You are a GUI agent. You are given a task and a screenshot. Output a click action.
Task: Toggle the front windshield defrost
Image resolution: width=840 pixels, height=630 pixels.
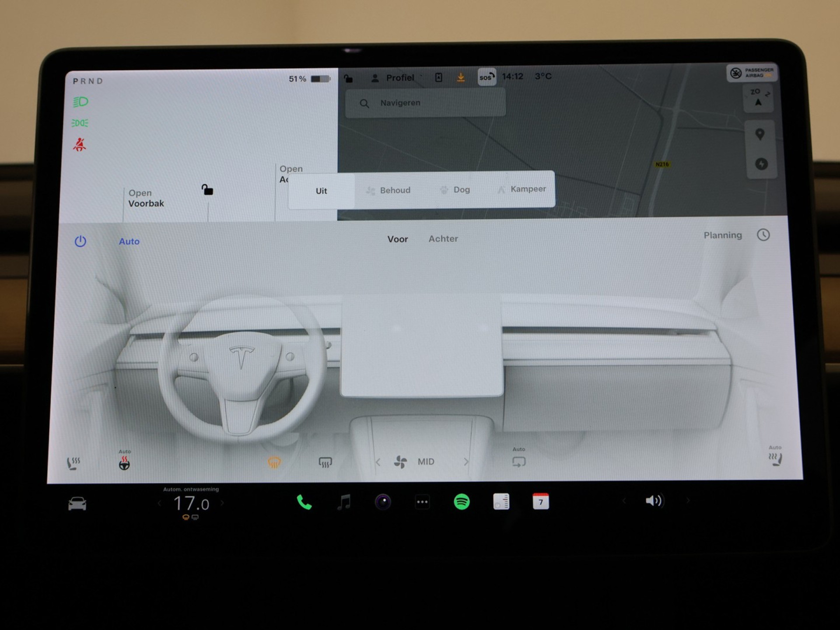[x=274, y=462]
